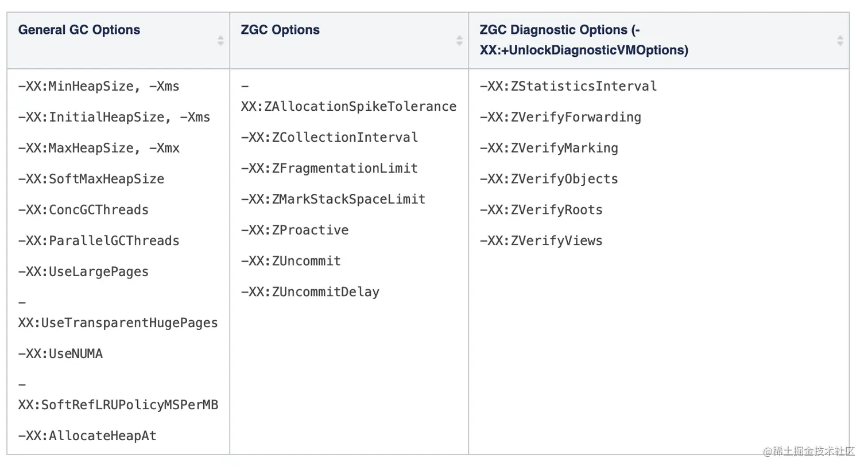This screenshot has width=868, height=470.
Task: Click -XX:AllocateHeapAt entry
Action: [87, 436]
